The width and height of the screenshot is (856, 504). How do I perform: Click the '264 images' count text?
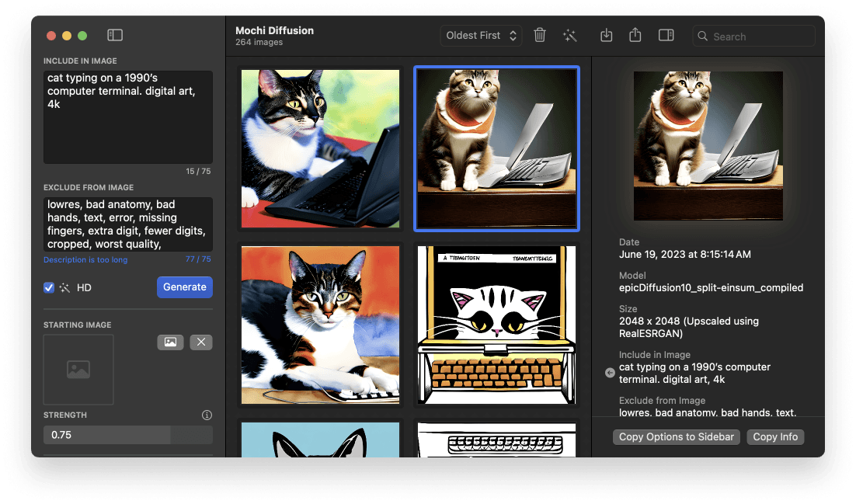(x=259, y=43)
